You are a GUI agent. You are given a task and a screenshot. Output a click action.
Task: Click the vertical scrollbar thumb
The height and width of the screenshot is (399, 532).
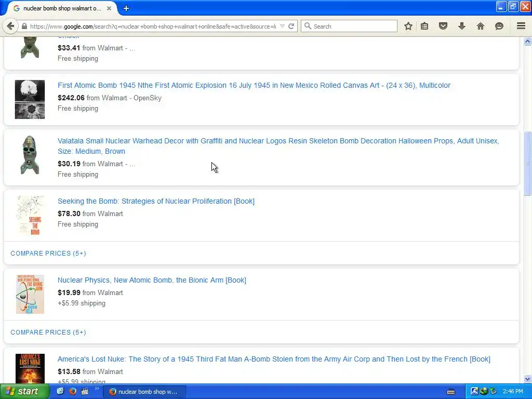point(528,164)
